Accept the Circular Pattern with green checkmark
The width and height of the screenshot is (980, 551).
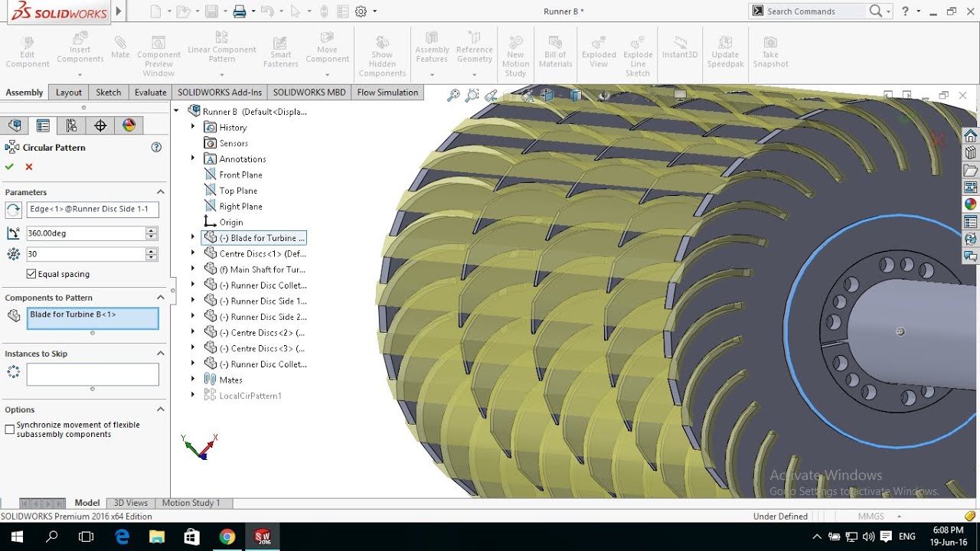9,166
